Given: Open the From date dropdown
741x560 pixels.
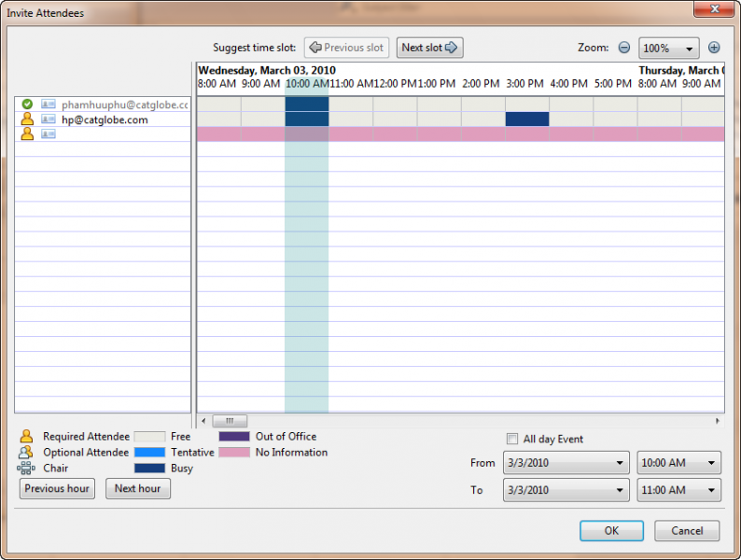Looking at the screenshot, I should (x=566, y=463).
